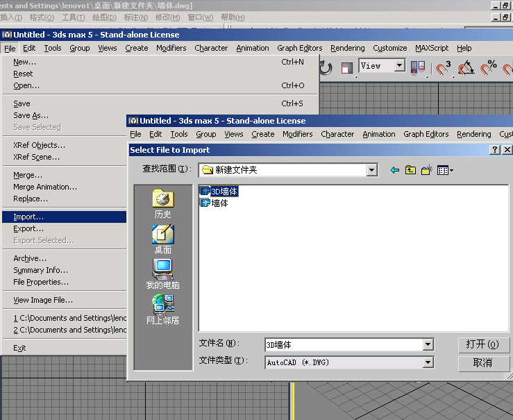Expand the 查找范围 folder location dropdown
This screenshot has height=420, width=513.
point(372,170)
